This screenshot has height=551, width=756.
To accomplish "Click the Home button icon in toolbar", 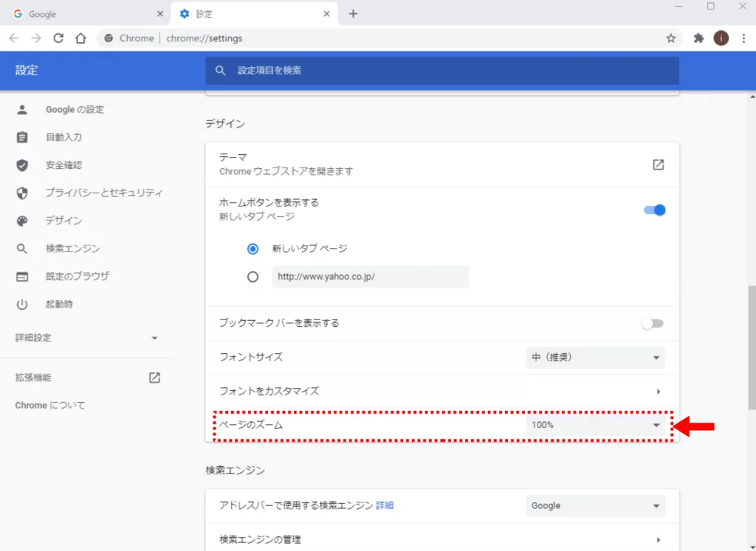I will point(81,38).
